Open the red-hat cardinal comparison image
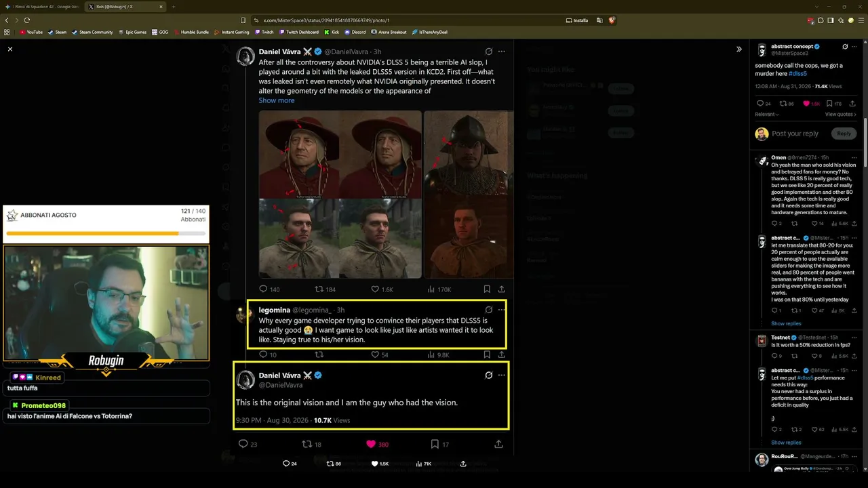Viewport: 868px width, 488px height. click(340, 153)
